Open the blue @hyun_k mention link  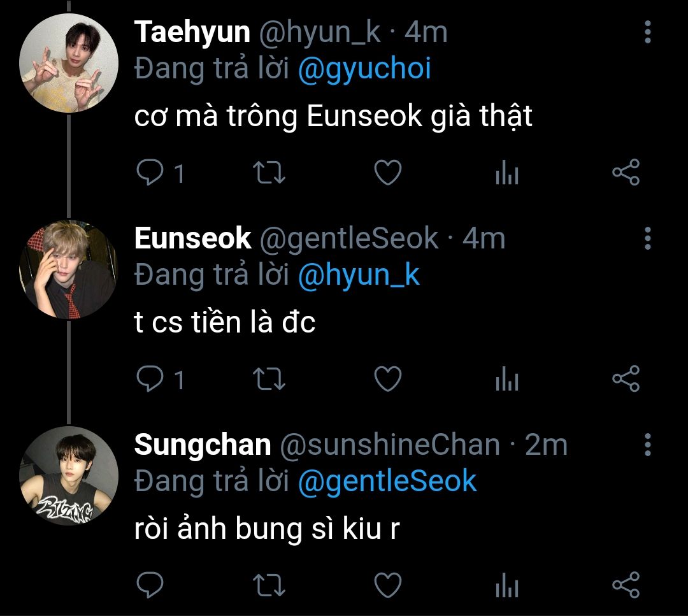[x=359, y=275]
